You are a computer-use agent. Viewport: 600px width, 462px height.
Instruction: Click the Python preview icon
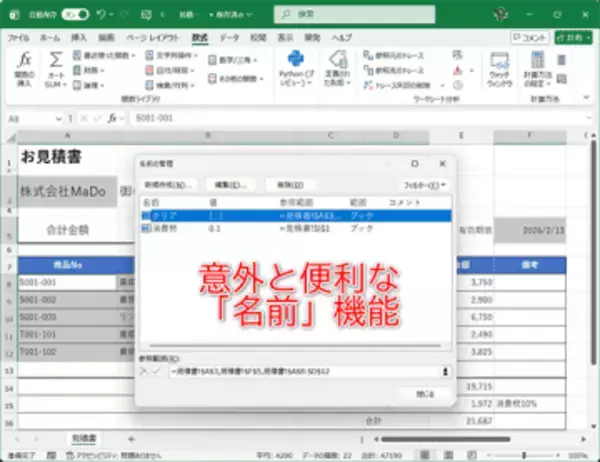point(296,59)
